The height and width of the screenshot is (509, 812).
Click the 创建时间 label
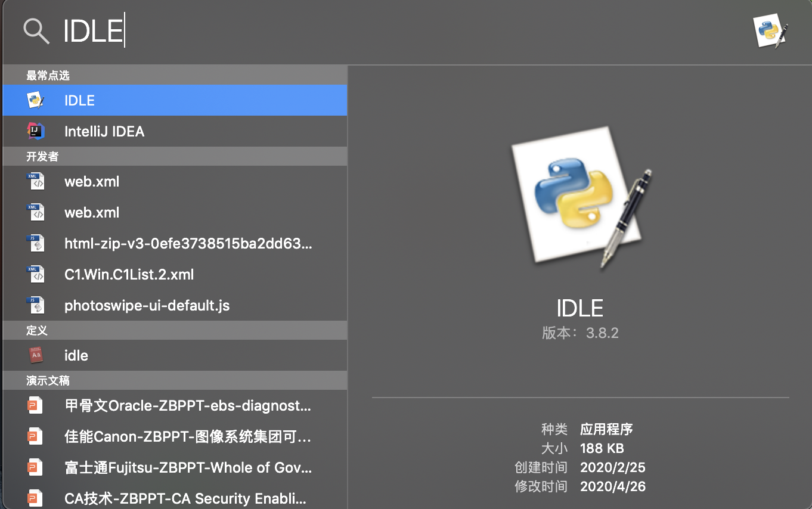tap(541, 467)
